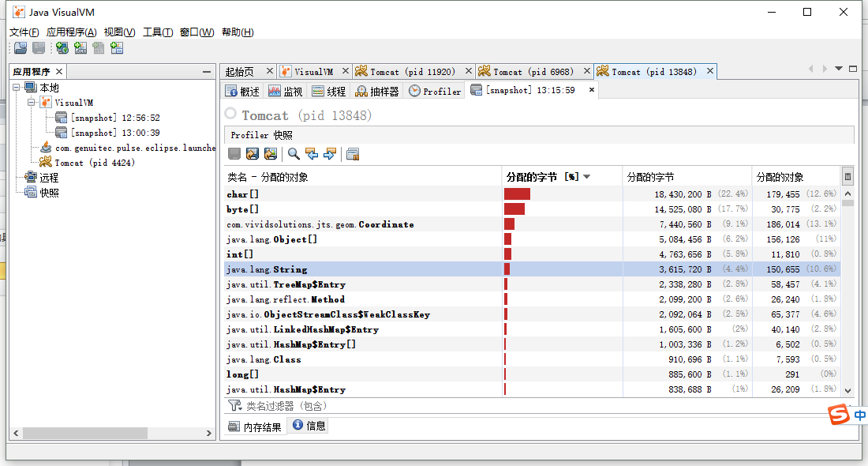The height and width of the screenshot is (466, 868).
Task: Open the 概述 overview subtab
Action: tap(243, 92)
